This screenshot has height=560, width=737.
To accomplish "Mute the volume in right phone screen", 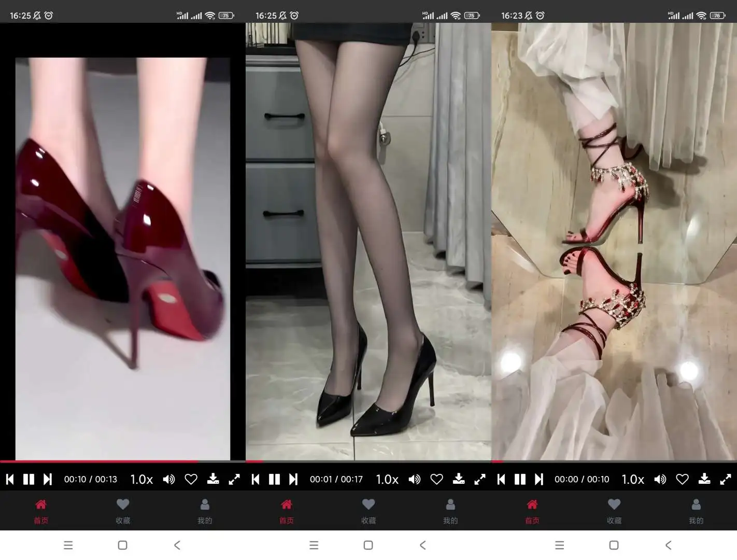I will (660, 479).
